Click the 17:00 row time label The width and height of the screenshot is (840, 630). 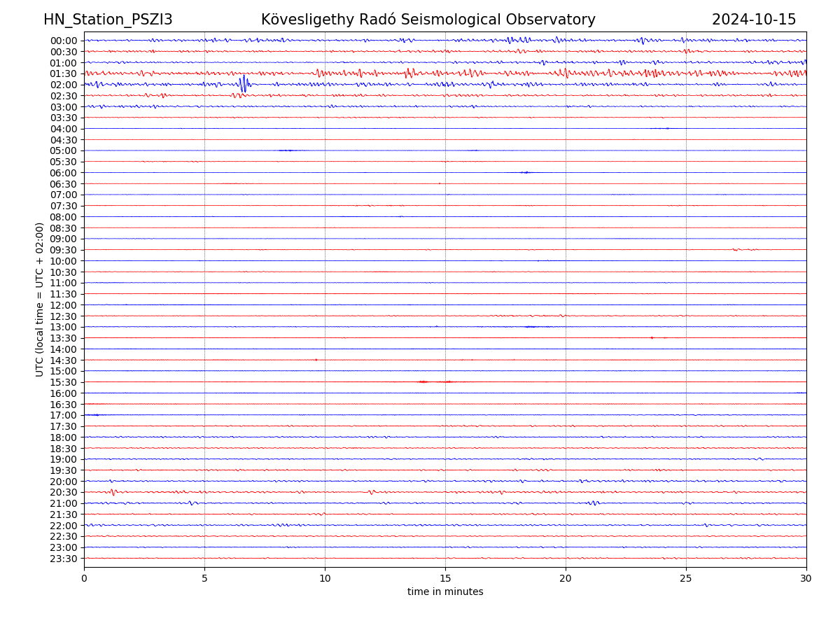click(x=64, y=415)
